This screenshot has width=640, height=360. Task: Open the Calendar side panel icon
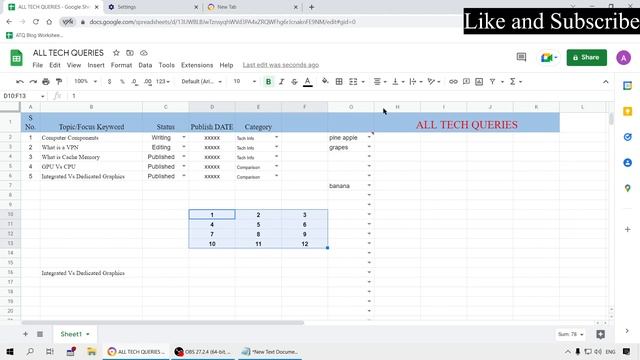click(628, 86)
